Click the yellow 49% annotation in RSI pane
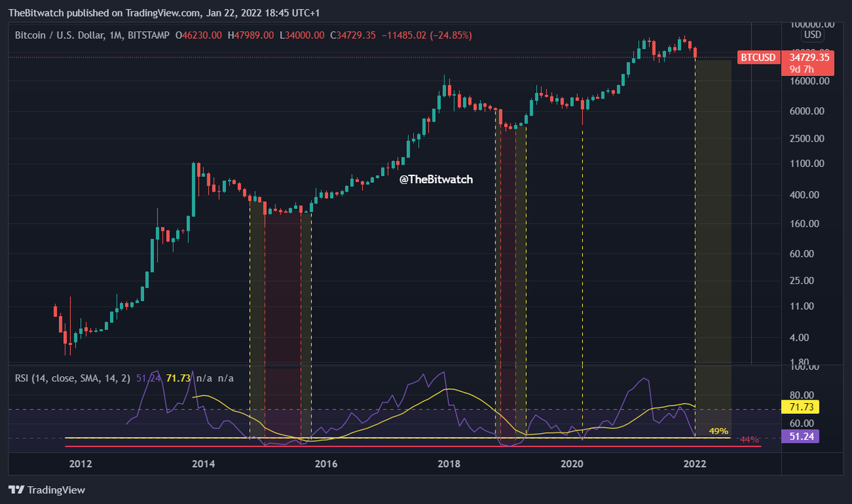Image resolution: width=852 pixels, height=504 pixels. (x=719, y=431)
